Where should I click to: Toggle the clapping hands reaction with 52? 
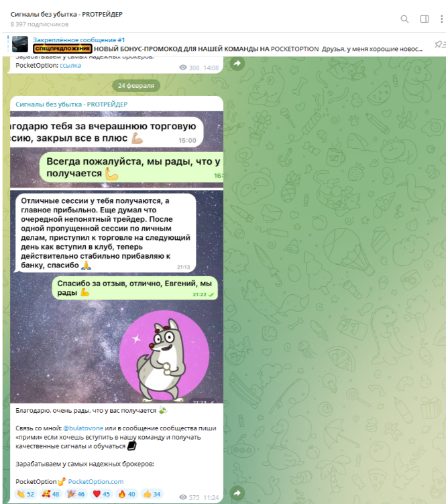pos(25,494)
